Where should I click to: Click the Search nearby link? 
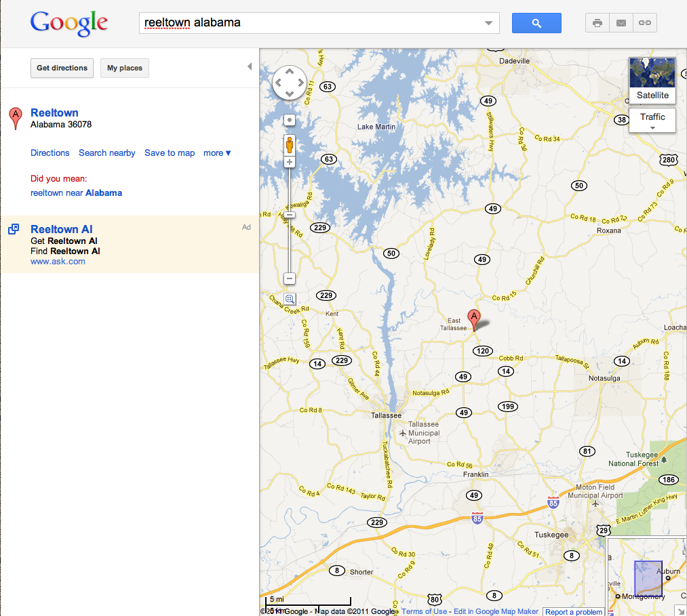coord(107,152)
